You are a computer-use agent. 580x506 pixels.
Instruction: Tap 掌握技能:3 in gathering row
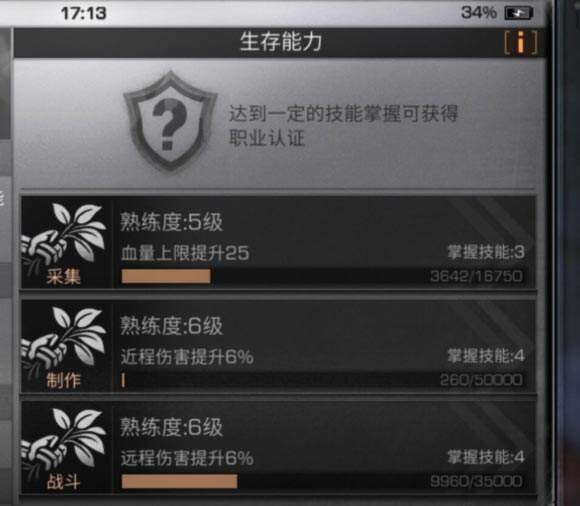pyautogui.click(x=486, y=252)
